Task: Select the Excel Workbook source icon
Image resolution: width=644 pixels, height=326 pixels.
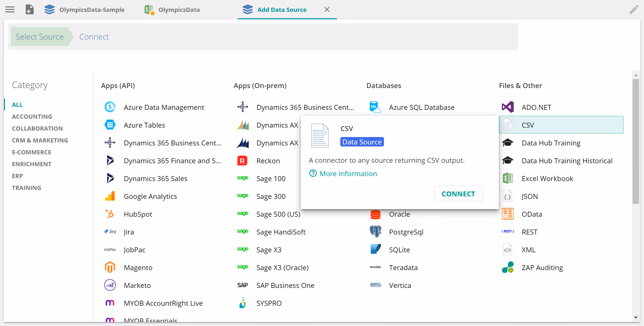Action: pos(508,179)
